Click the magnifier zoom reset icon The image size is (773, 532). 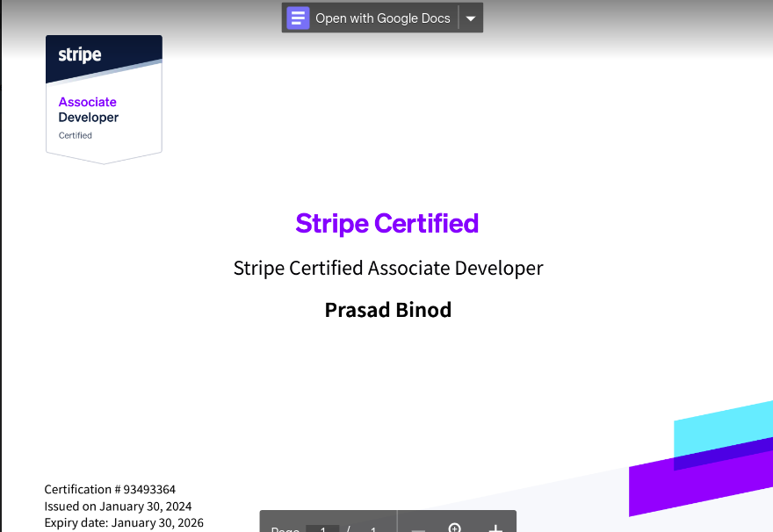pos(454,528)
